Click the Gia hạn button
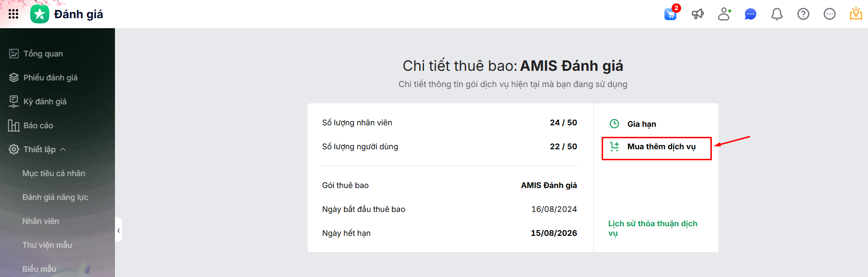 [x=641, y=124]
